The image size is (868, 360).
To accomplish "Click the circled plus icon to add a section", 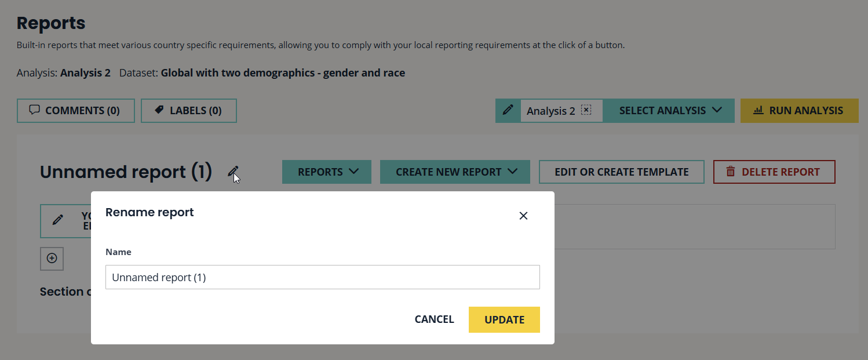I will pyautogui.click(x=52, y=259).
